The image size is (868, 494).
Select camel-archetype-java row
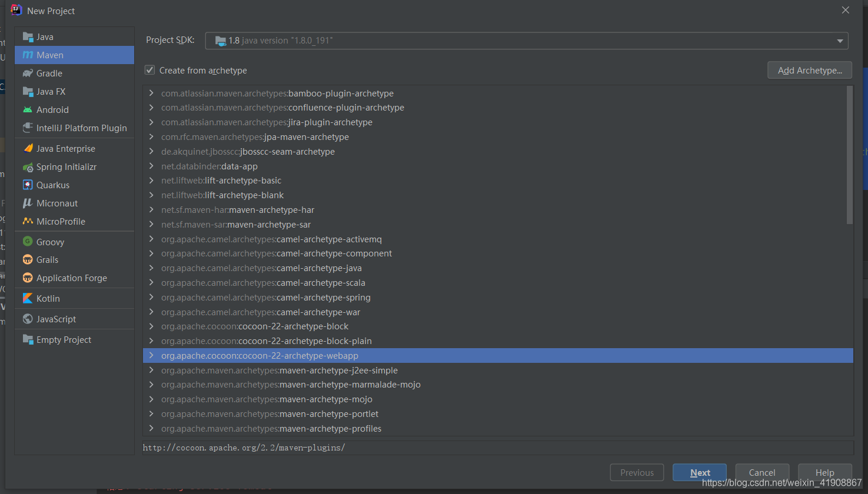(498, 268)
